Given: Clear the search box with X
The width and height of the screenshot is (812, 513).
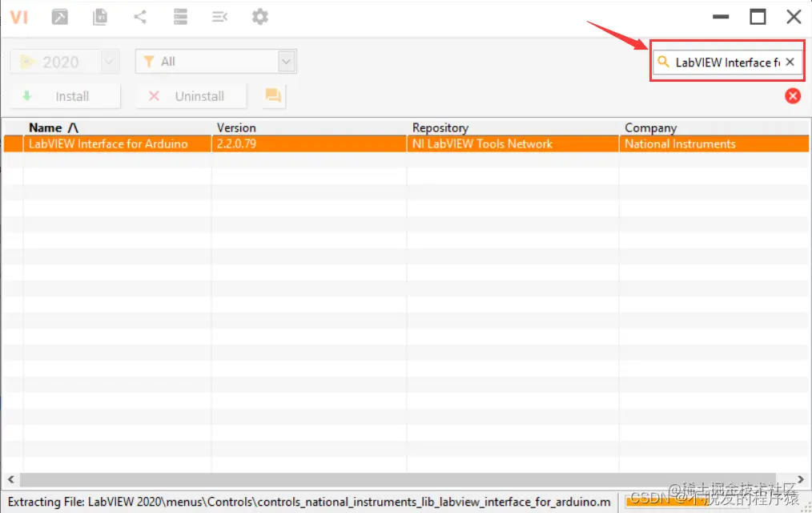Looking at the screenshot, I should [x=790, y=62].
